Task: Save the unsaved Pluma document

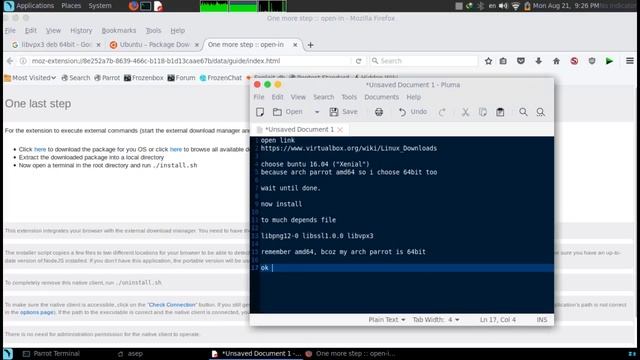Action: point(344,112)
